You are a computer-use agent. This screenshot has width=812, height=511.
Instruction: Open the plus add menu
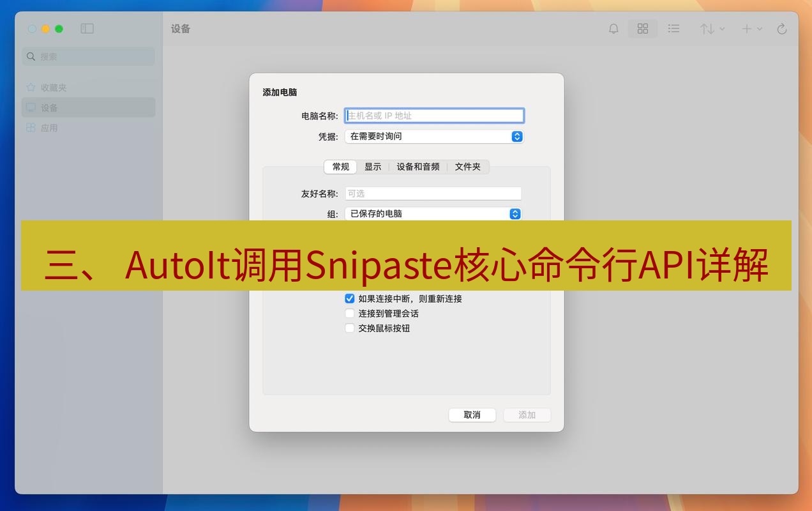752,29
